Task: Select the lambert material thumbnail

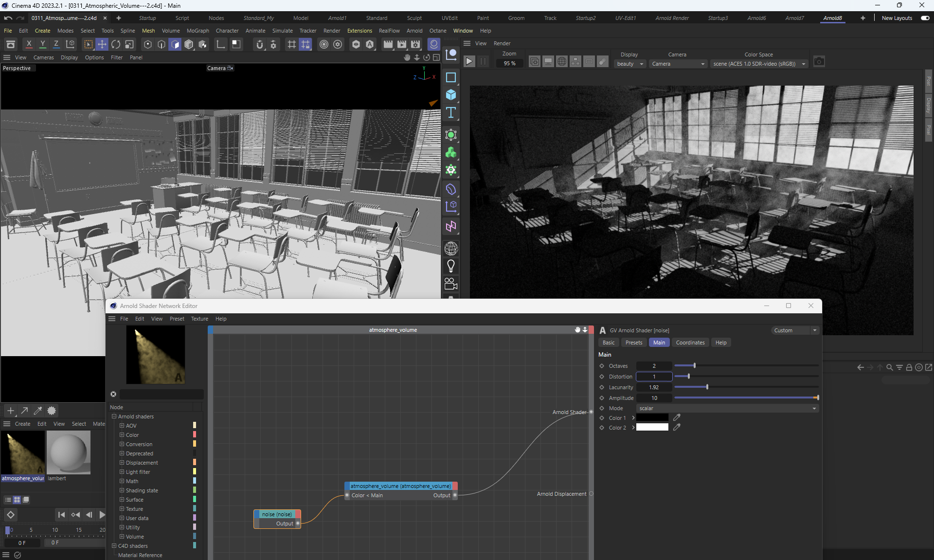Action: [x=69, y=453]
